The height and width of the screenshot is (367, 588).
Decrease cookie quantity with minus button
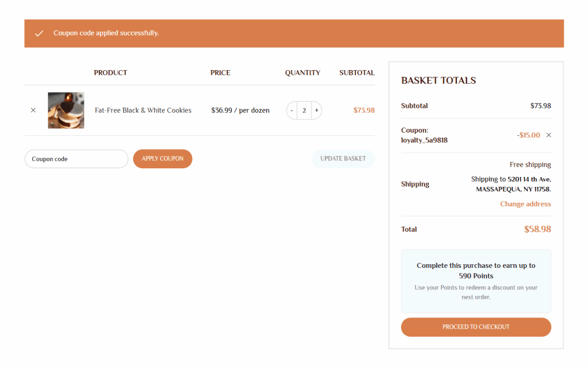(x=292, y=111)
